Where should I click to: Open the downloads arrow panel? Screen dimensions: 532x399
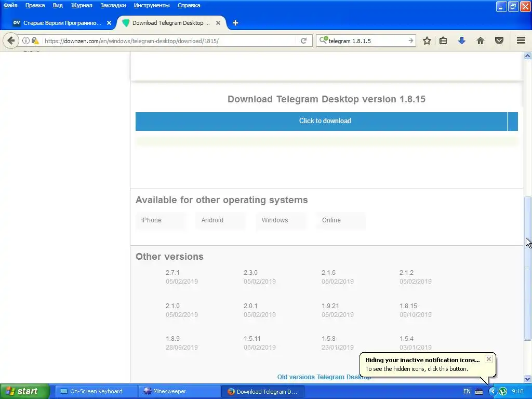click(x=462, y=41)
